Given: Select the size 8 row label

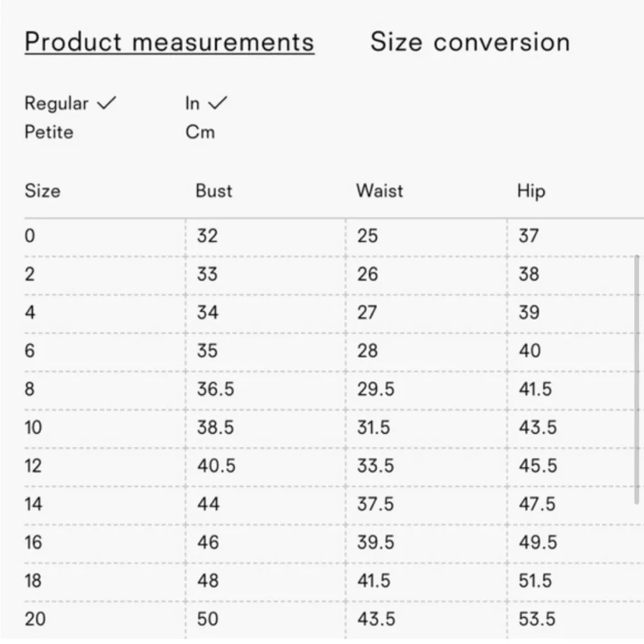Looking at the screenshot, I should coord(30,389).
